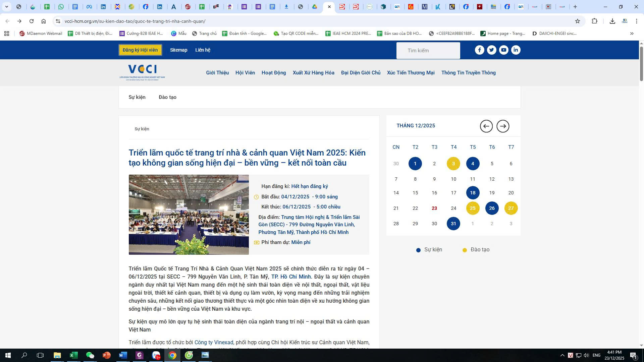Switch to Đào tạo tab
This screenshot has height=362, width=644.
tap(167, 97)
